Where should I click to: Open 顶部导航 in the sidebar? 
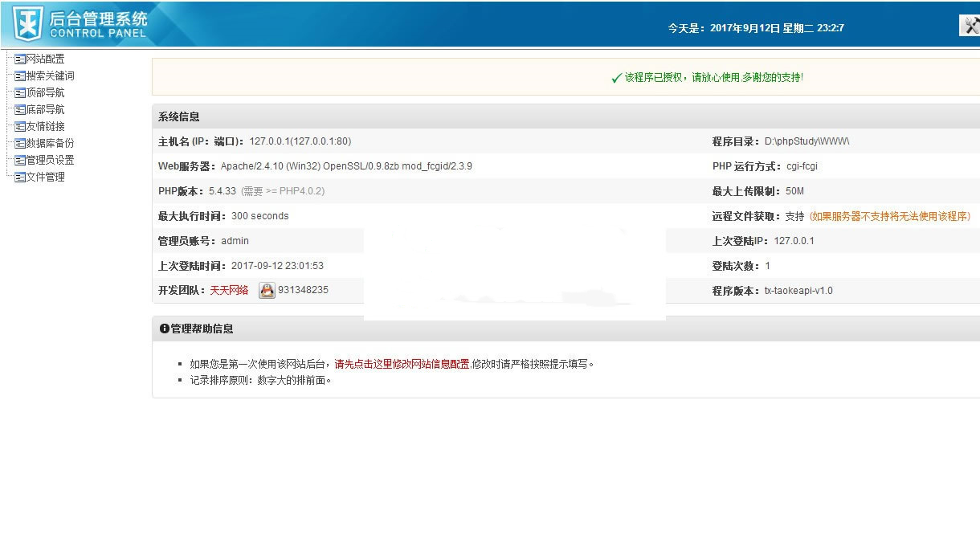tap(45, 92)
